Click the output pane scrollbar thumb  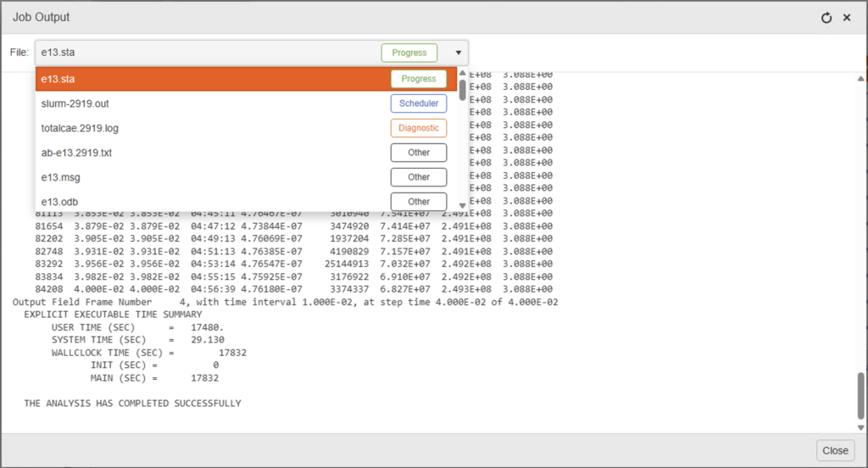pos(861,396)
